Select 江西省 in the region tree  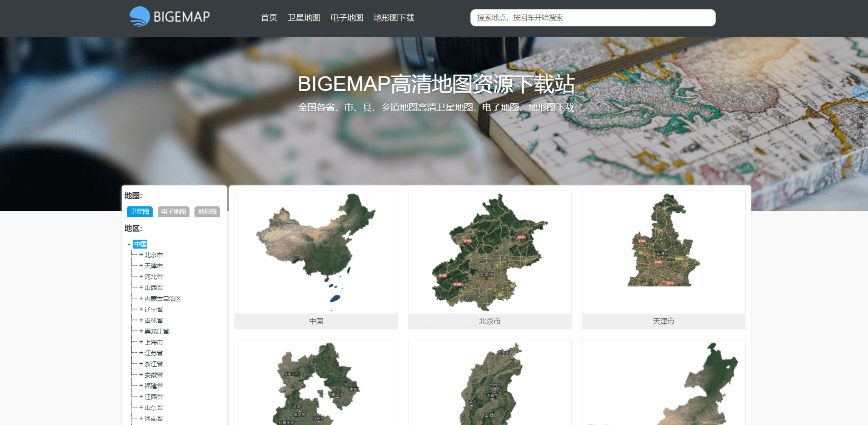coord(154,397)
